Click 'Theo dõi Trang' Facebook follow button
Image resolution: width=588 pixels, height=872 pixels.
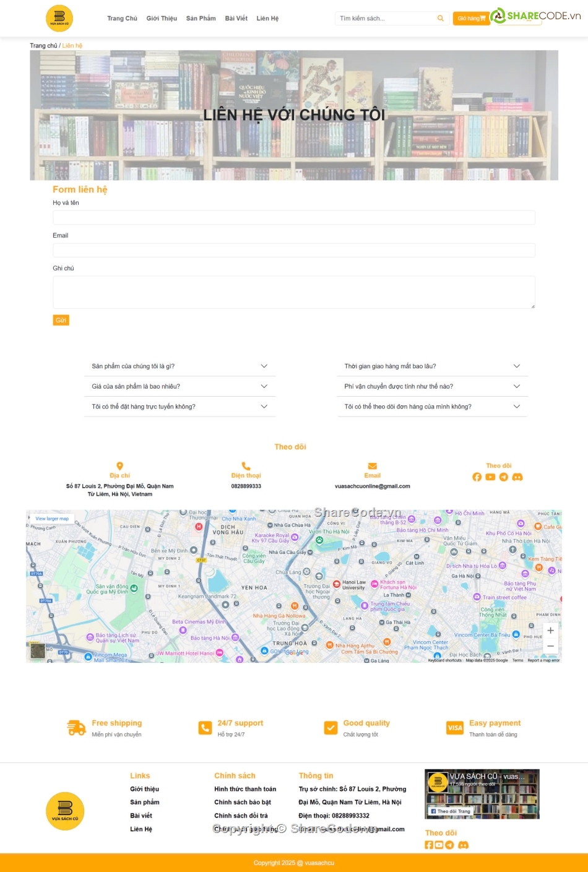(x=451, y=811)
